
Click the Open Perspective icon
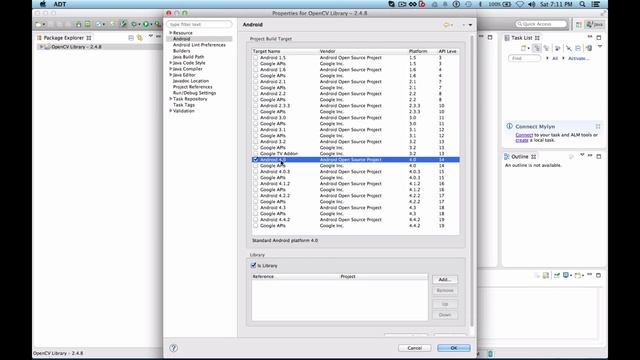[x=579, y=24]
